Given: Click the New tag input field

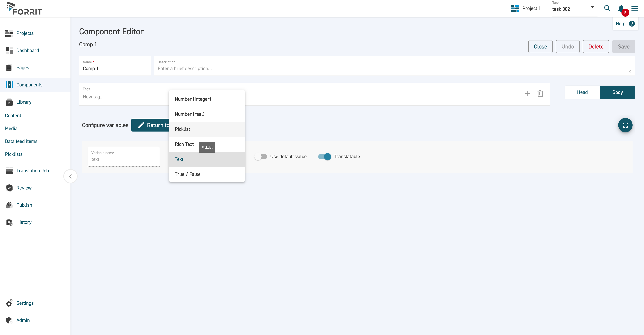Looking at the screenshot, I should point(113,97).
